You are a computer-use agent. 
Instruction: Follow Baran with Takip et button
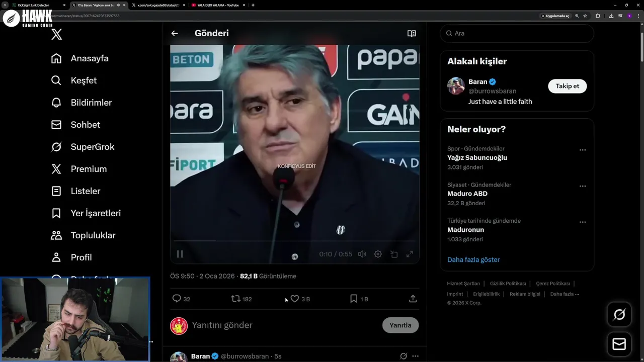tap(567, 86)
